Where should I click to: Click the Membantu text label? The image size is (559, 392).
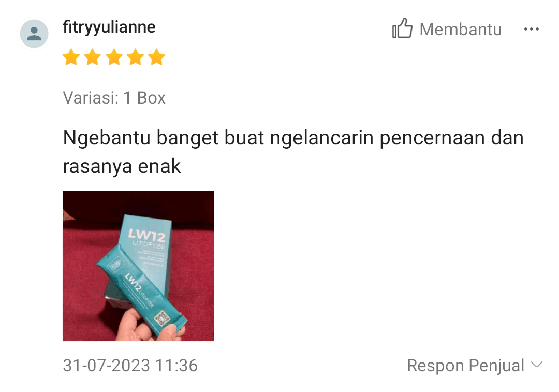coord(461,29)
